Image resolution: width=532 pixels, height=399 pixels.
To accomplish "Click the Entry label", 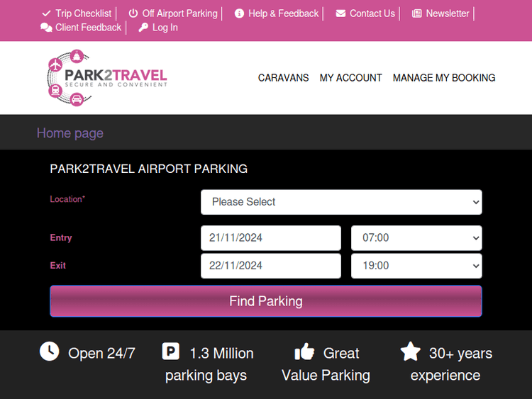I will (x=61, y=237).
